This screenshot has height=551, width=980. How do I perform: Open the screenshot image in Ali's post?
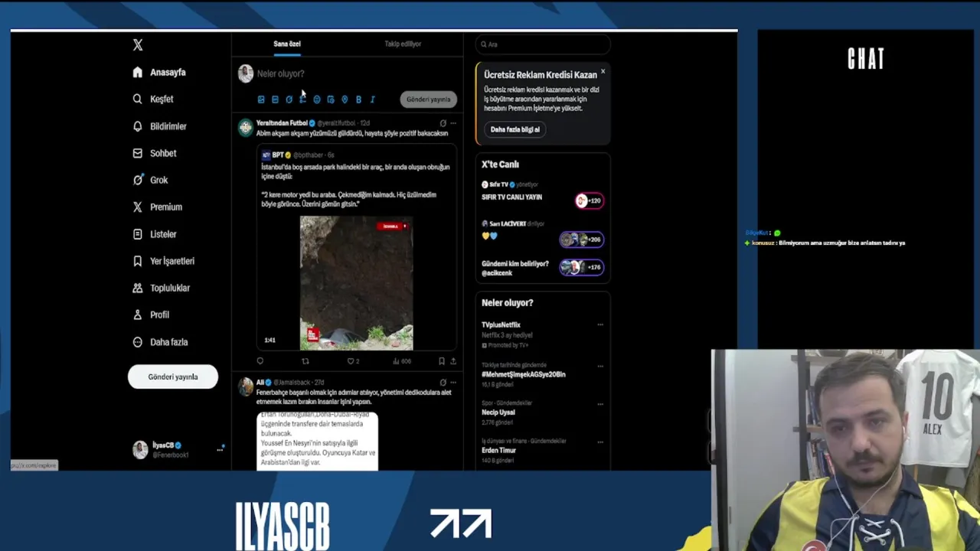tap(317, 441)
